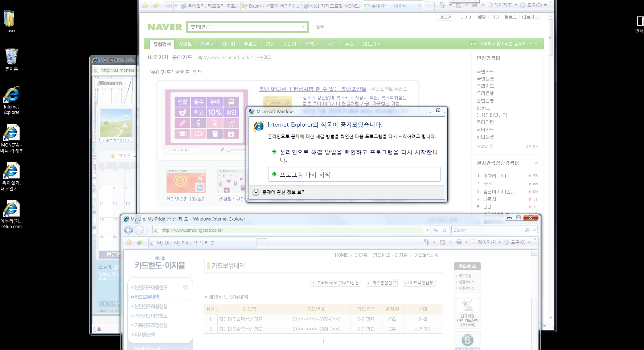The width and height of the screenshot is (644, 350).
Task: Select 뉴스 Naver search tab
Action: 349,44
